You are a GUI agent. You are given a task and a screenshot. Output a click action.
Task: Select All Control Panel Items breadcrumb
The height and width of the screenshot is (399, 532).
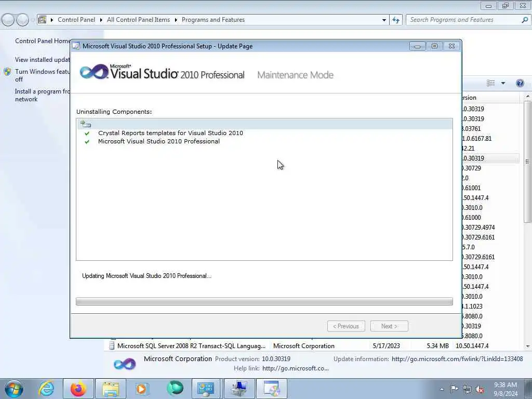click(138, 20)
